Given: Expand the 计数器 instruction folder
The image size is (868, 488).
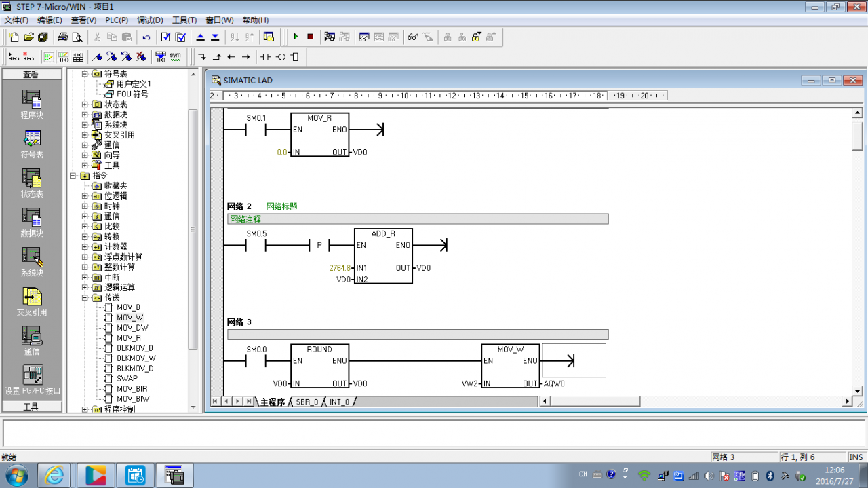Looking at the screenshot, I should (85, 247).
